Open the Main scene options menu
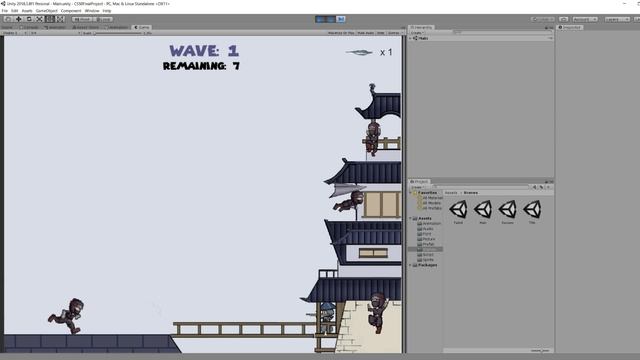This screenshot has height=360, width=640. (x=550, y=38)
